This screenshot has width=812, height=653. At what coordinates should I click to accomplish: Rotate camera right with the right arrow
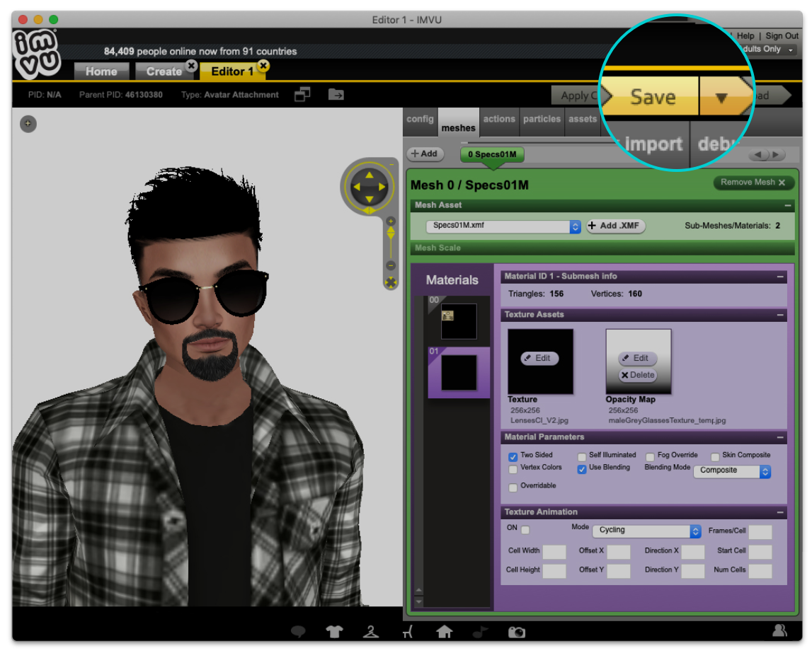point(382,187)
